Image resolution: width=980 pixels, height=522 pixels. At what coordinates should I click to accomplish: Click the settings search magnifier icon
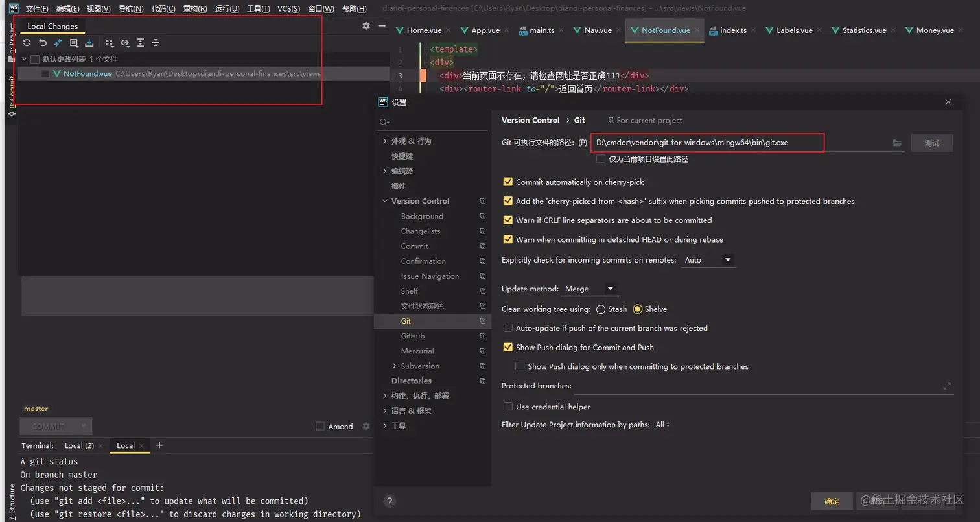click(x=384, y=122)
